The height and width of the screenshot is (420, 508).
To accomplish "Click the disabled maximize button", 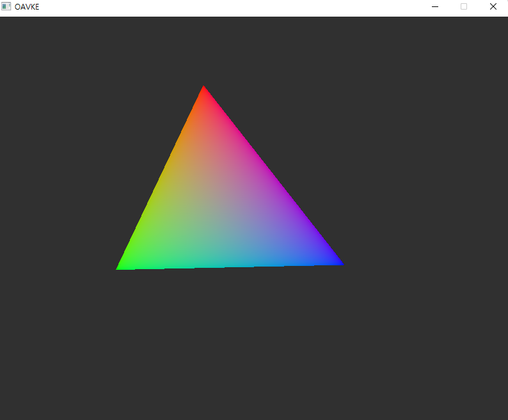I will tap(464, 6).
